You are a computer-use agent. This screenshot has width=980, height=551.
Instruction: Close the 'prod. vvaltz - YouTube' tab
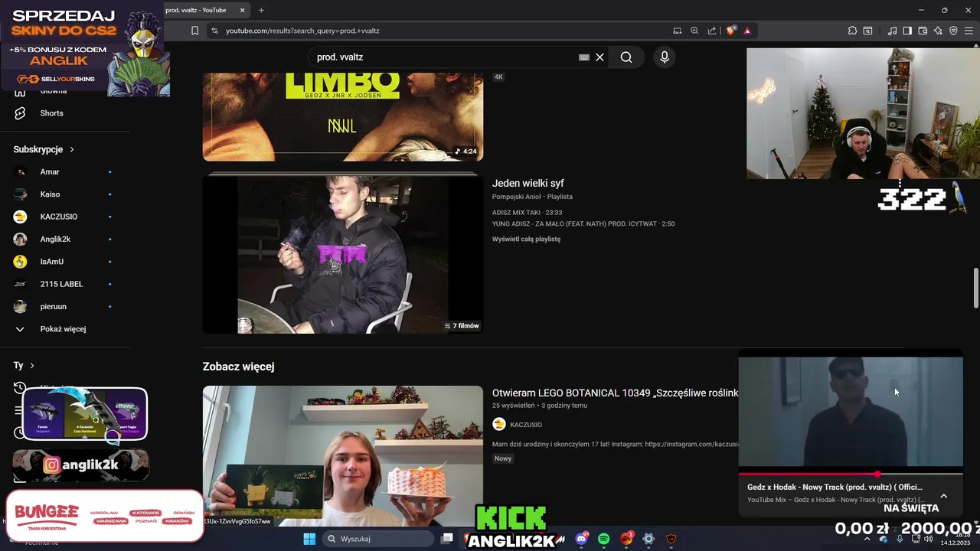243,10
